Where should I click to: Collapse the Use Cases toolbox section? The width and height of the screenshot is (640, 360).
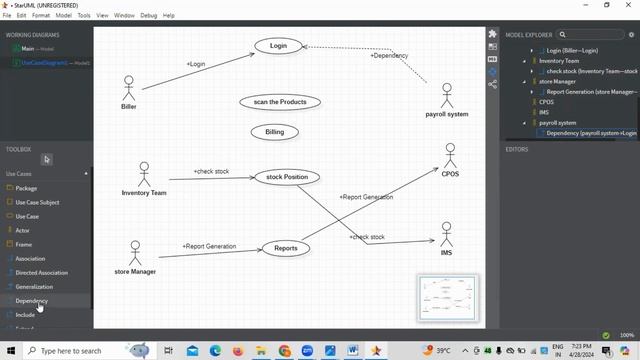(x=86, y=173)
